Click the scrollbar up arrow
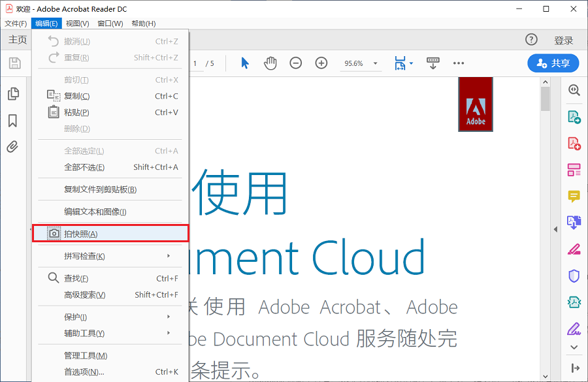Image resolution: width=588 pixels, height=382 pixels. pos(546,82)
